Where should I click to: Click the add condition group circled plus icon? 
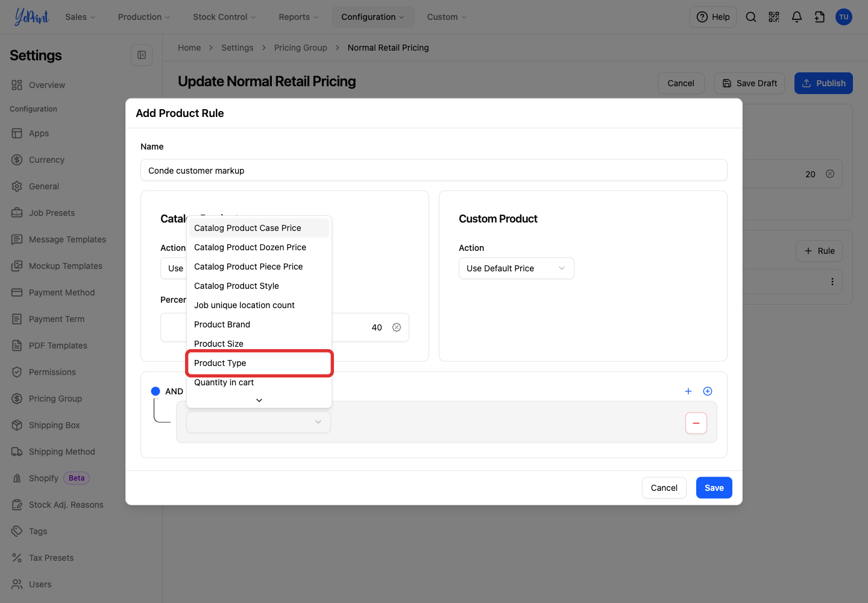(x=708, y=391)
